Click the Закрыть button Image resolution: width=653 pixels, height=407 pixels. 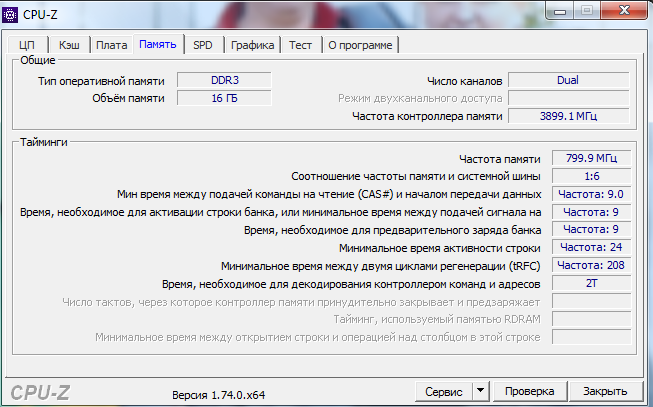click(605, 392)
